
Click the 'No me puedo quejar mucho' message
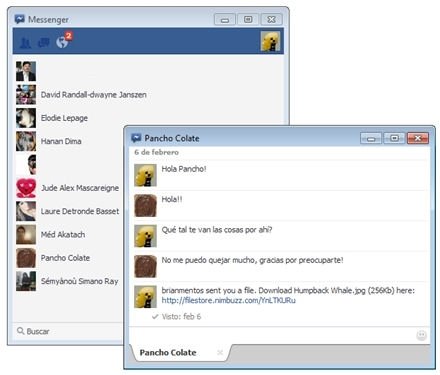252,260
